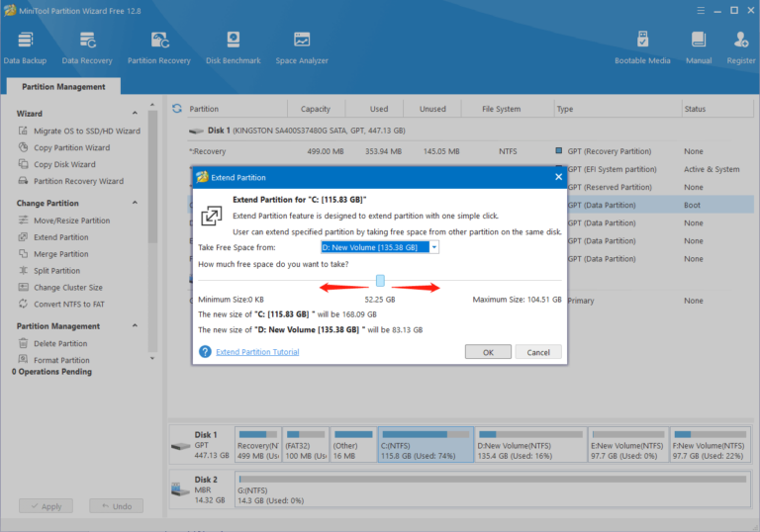Click the Disk 1 KINGSTON header row

click(470, 131)
